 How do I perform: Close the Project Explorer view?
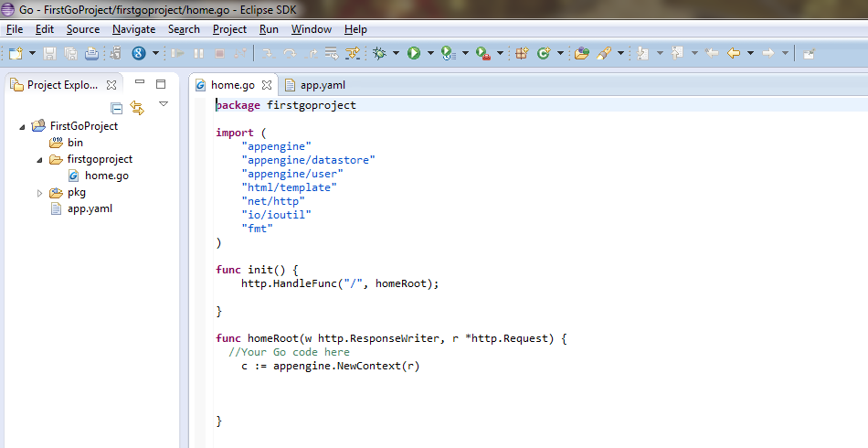point(111,85)
